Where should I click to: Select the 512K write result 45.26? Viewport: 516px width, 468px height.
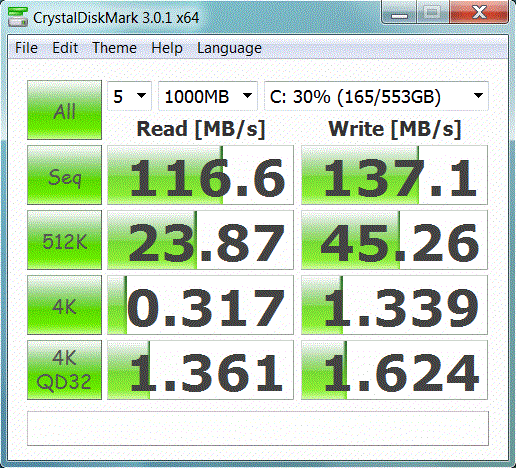[394, 240]
